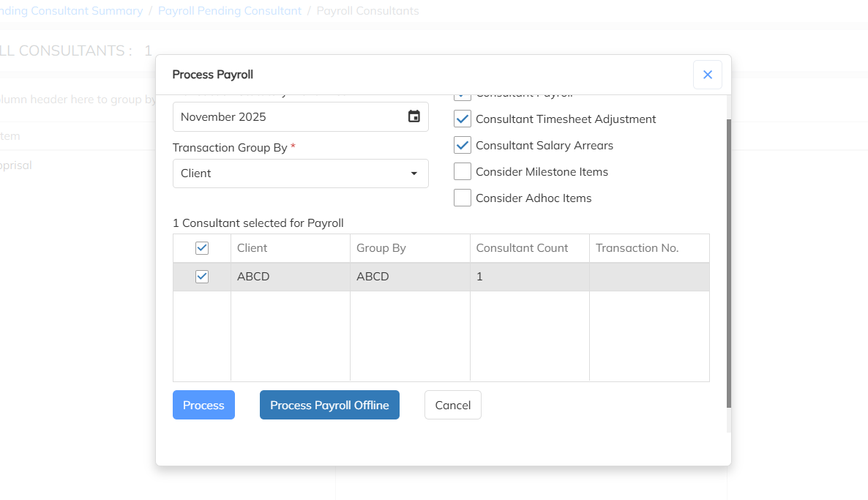Sort by the Client column header
The width and height of the screenshot is (868, 500).
click(x=252, y=248)
